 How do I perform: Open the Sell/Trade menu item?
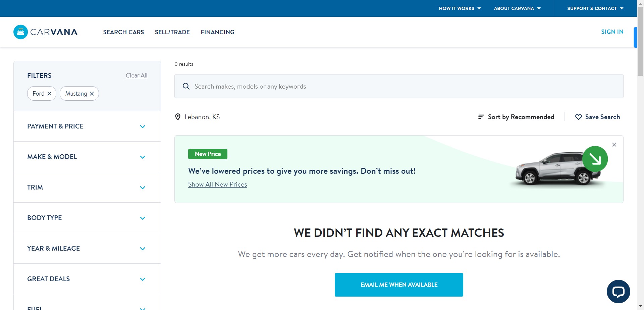click(172, 32)
